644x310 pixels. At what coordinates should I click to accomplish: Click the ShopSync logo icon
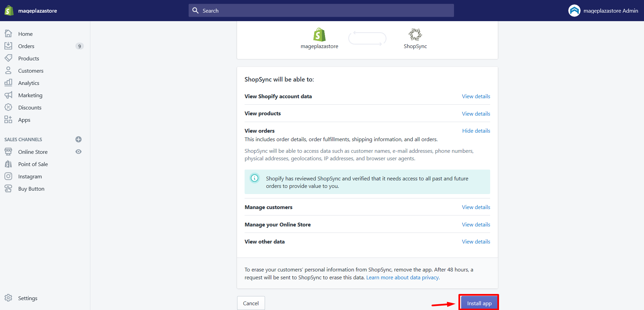coord(415,34)
